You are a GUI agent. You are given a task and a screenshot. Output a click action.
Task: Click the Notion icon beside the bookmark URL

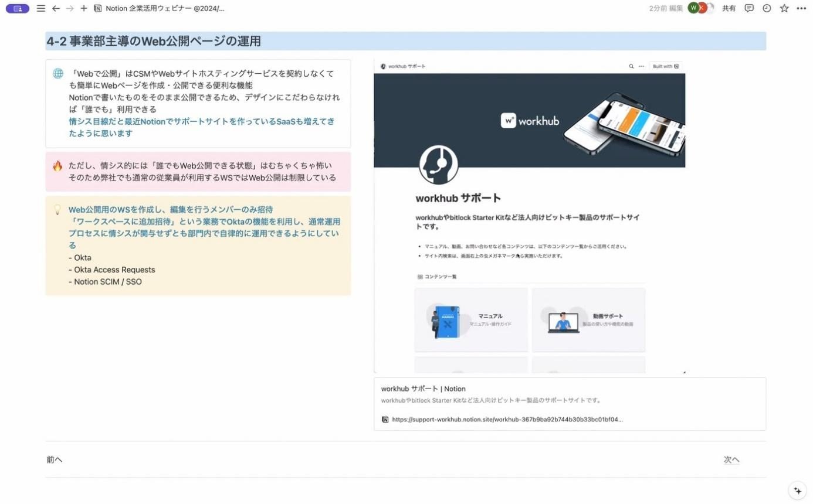385,420
